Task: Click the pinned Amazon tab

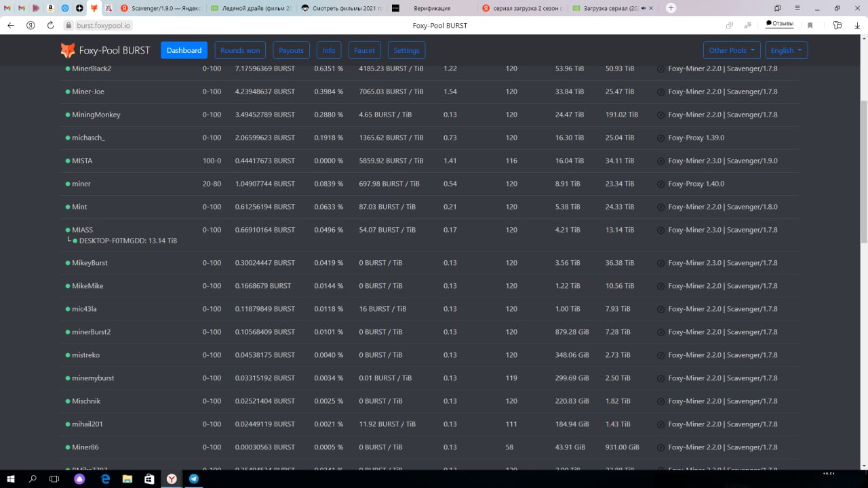Action: pyautogui.click(x=51, y=8)
